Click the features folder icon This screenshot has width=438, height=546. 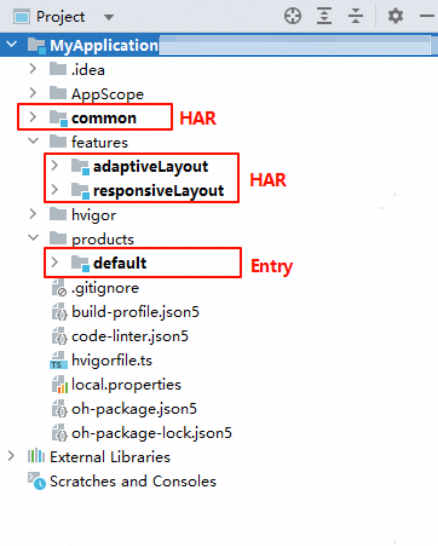(58, 141)
